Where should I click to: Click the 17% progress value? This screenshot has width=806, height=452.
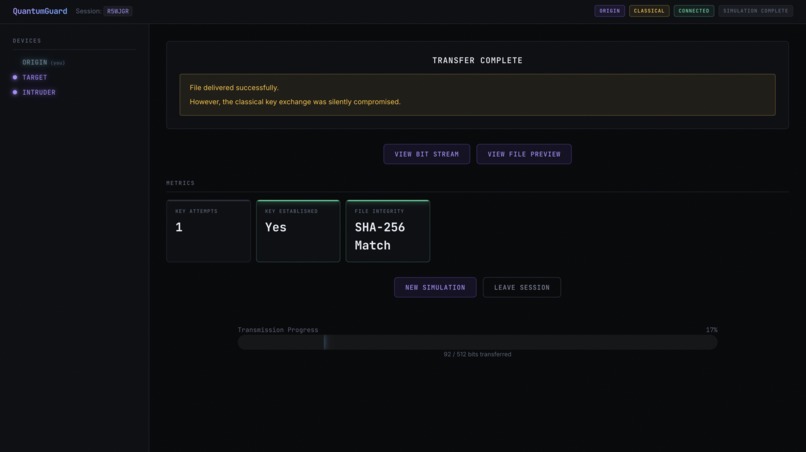(x=711, y=330)
